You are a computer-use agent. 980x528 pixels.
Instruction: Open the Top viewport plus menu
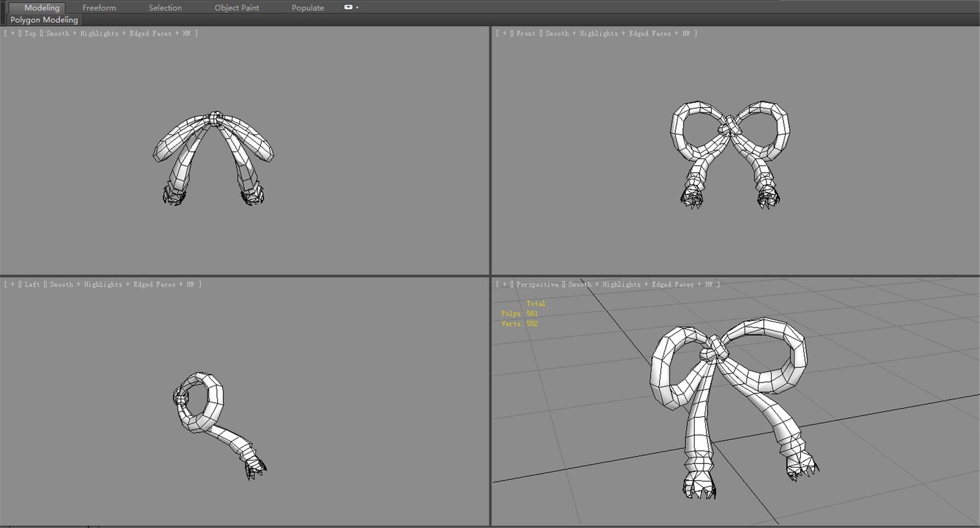coord(13,34)
